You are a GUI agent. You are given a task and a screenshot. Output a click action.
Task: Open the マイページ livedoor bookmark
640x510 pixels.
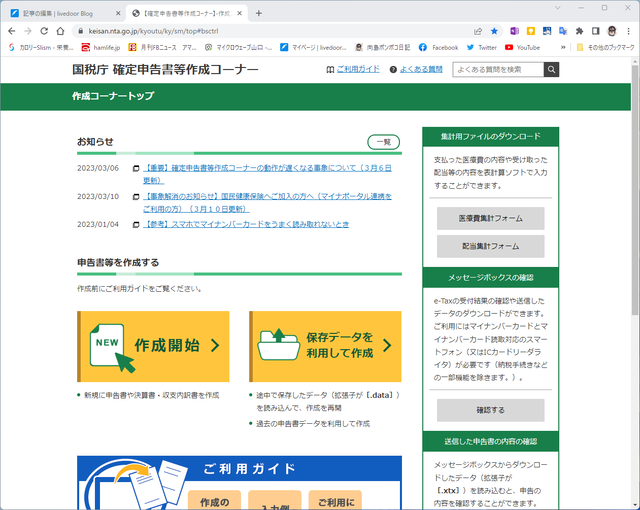(x=313, y=48)
